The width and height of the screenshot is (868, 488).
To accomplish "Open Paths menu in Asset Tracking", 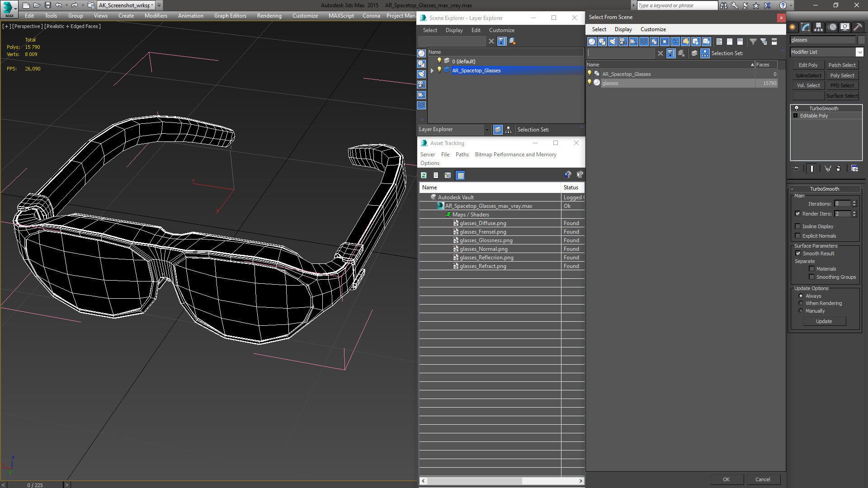I will [462, 155].
